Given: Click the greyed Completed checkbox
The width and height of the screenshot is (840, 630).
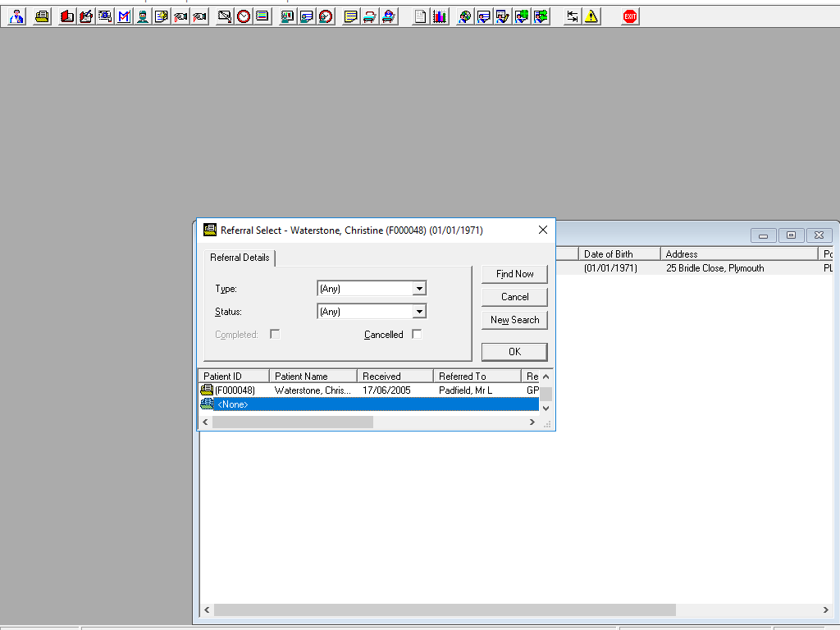Looking at the screenshot, I should click(x=275, y=335).
